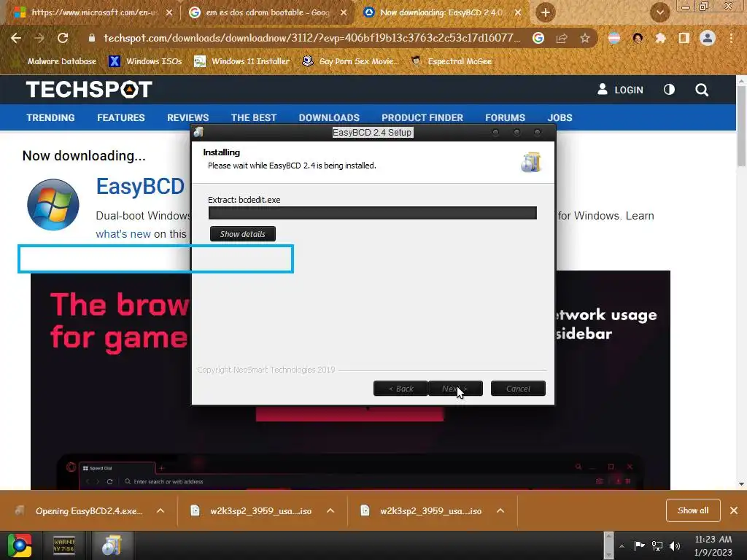
Task: Open the volume speaker tray icon
Action: (x=675, y=545)
